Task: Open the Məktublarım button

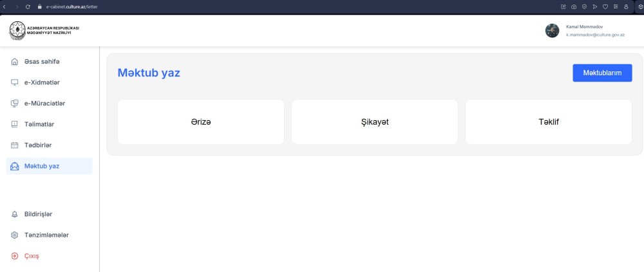Action: pos(602,73)
